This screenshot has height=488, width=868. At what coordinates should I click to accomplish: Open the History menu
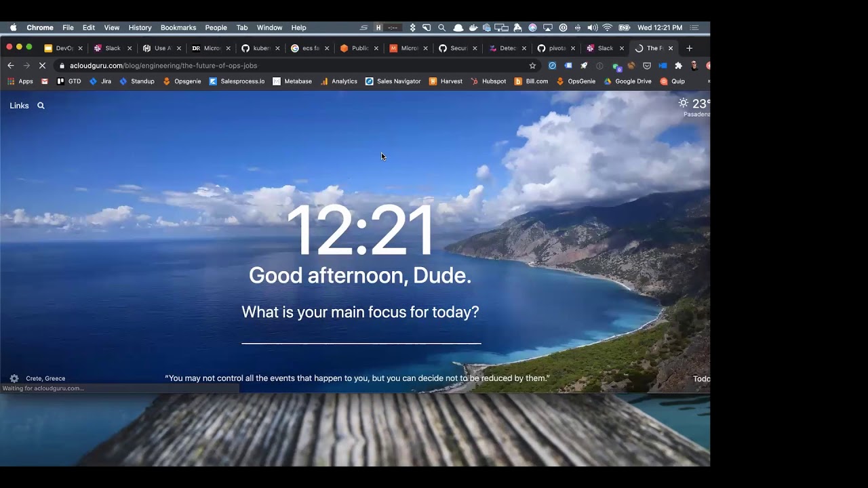(140, 28)
